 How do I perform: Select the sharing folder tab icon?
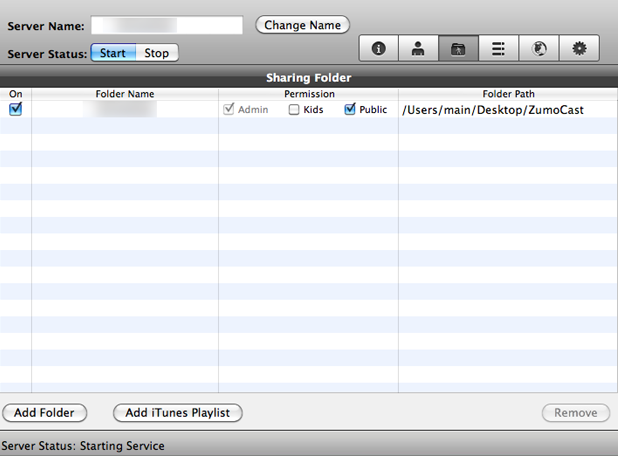(458, 48)
